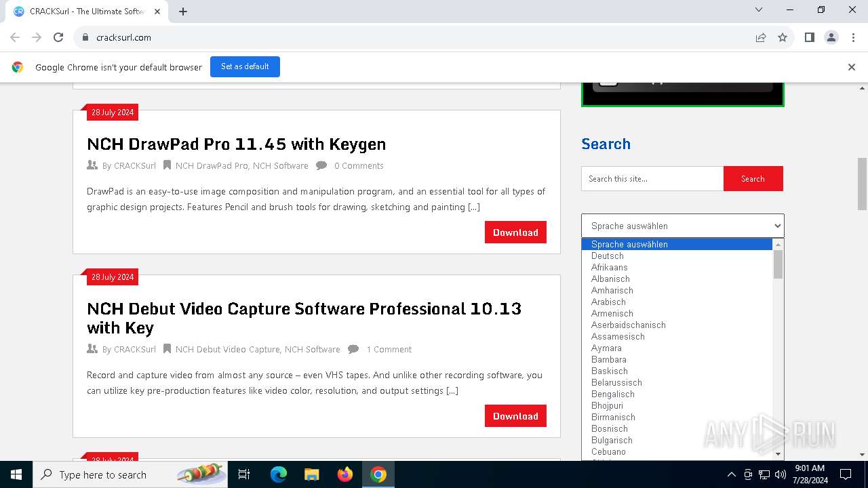Click the page vertical scrollbar thumb
Image resolution: width=868 pixels, height=488 pixels.
click(863, 184)
